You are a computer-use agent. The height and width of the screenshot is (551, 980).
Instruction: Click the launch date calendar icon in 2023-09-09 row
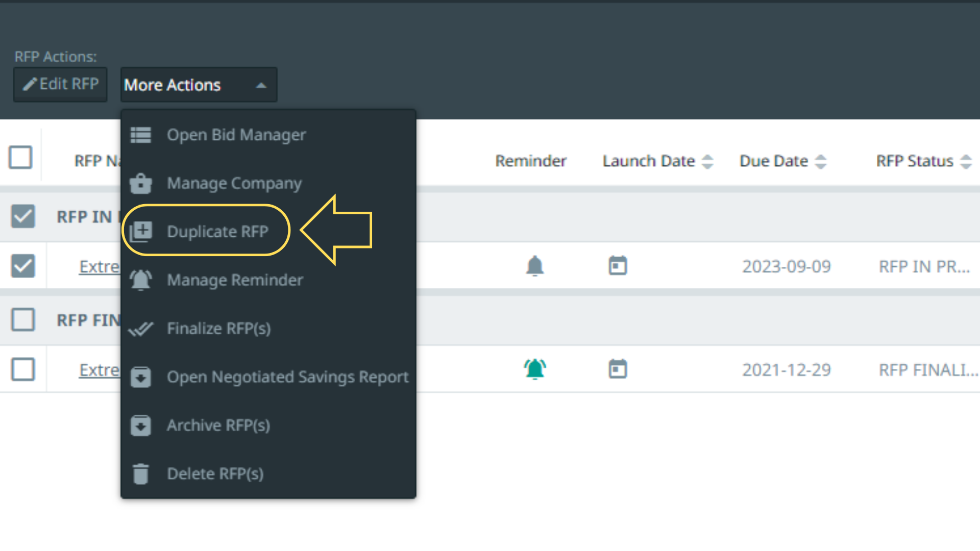point(618,266)
